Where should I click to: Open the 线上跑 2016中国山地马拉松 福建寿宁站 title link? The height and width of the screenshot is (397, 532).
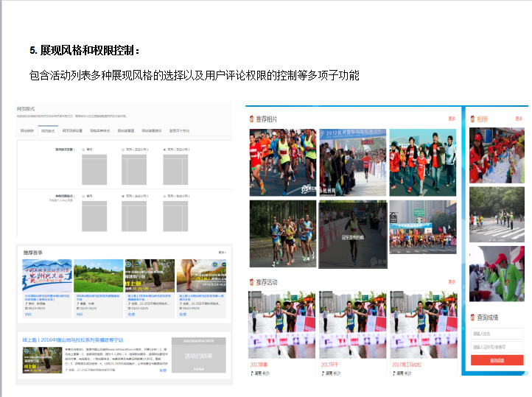[74, 340]
